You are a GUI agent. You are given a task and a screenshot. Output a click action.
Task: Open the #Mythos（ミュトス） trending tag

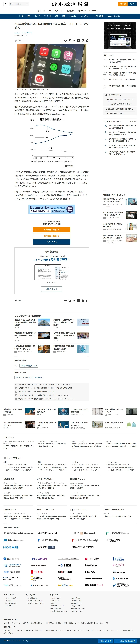(x=113, y=16)
